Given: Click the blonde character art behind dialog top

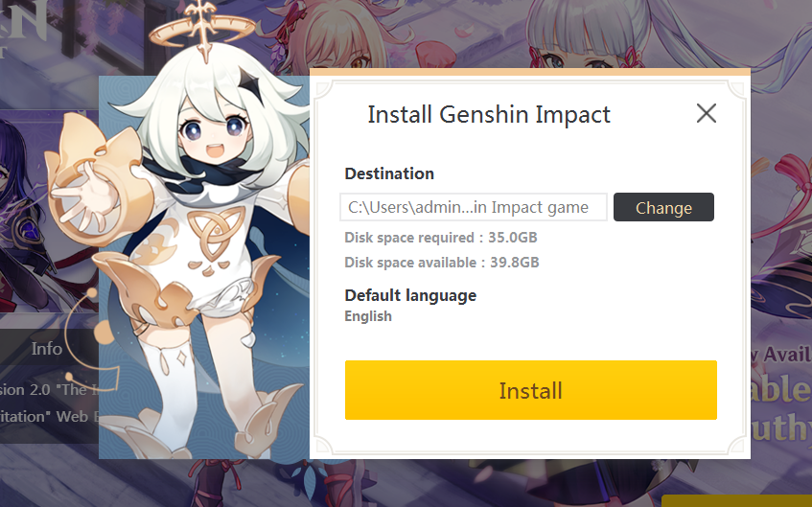Looking at the screenshot, I should pyautogui.click(x=352, y=34).
